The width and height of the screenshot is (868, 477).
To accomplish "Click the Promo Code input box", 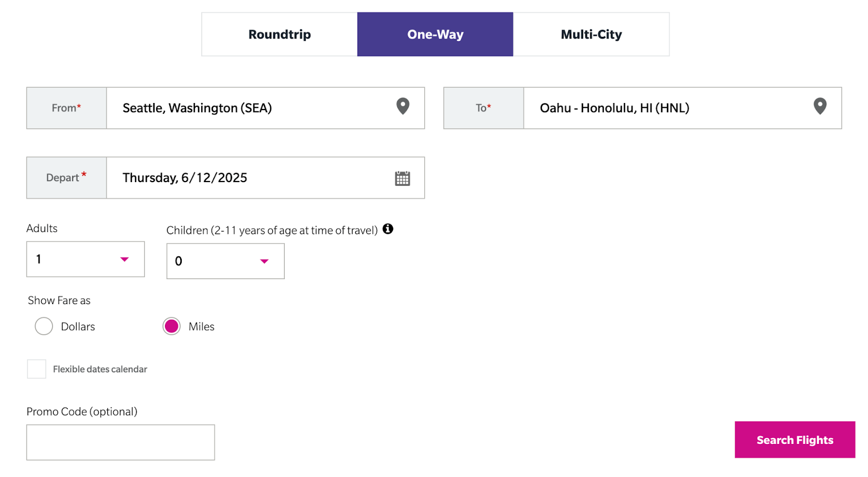I will click(120, 442).
